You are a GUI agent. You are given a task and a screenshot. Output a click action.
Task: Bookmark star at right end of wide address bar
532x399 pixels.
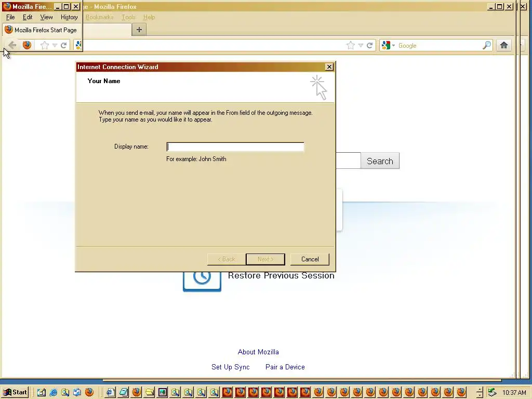pos(351,46)
